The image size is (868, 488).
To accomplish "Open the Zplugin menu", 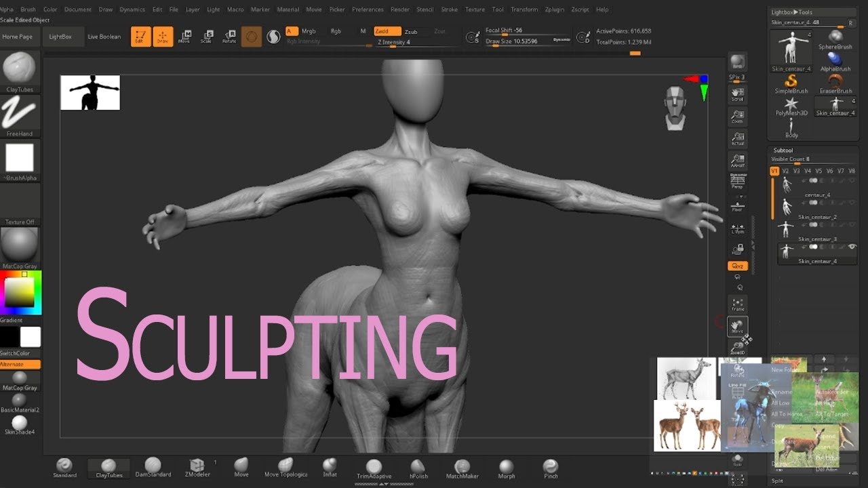I will pyautogui.click(x=555, y=9).
